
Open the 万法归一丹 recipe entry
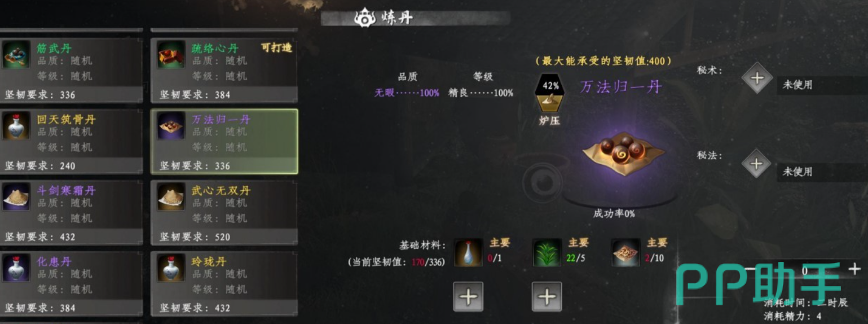coord(224,142)
